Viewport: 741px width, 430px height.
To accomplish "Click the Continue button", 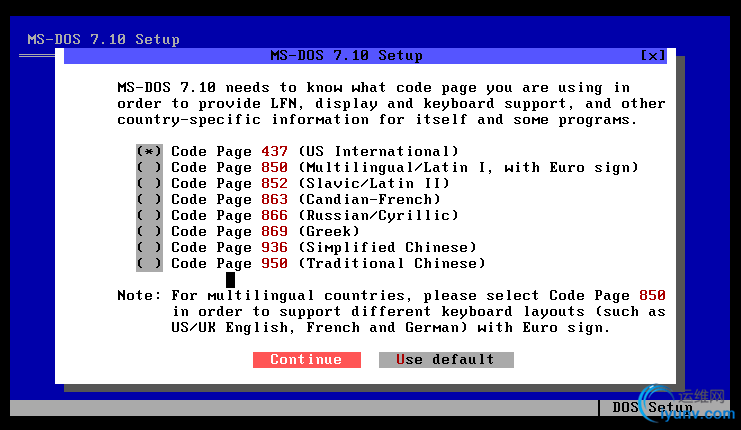I will point(307,360).
